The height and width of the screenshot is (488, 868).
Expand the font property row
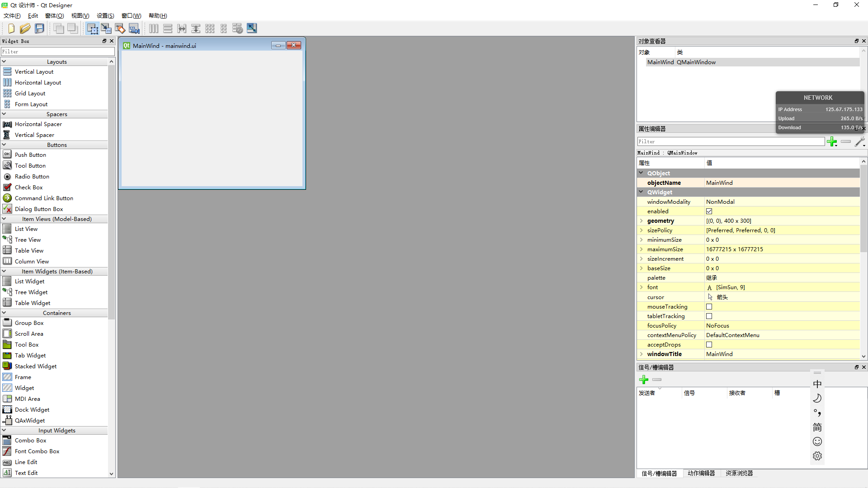641,287
